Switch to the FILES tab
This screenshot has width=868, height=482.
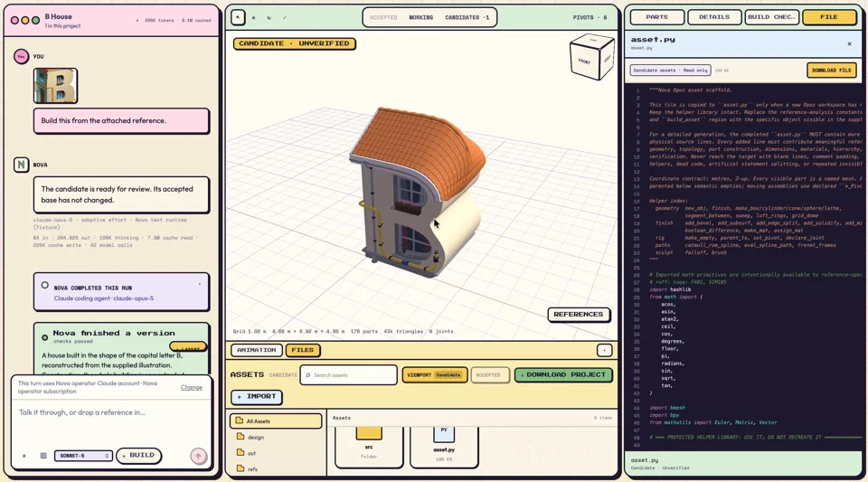[303, 350]
